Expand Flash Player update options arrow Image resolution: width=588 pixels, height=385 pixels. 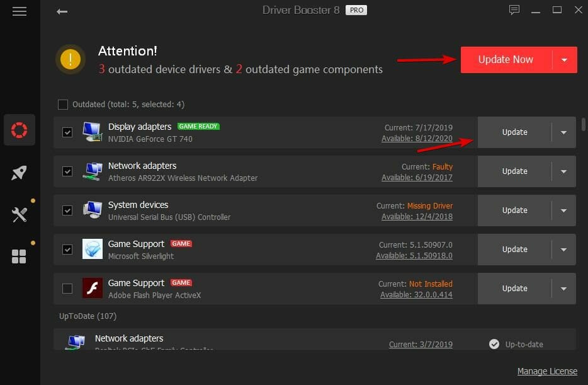[x=563, y=288]
